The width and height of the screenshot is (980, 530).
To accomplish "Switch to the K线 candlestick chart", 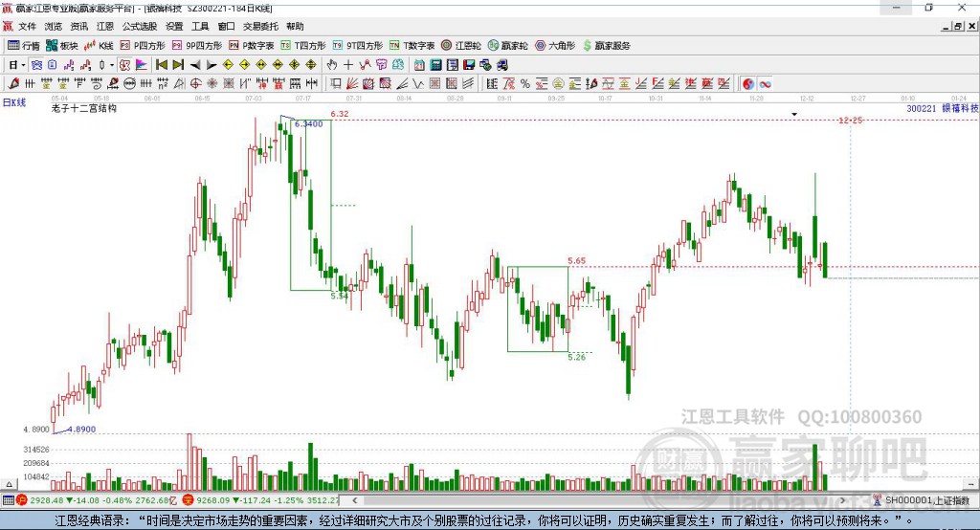I will [99, 46].
